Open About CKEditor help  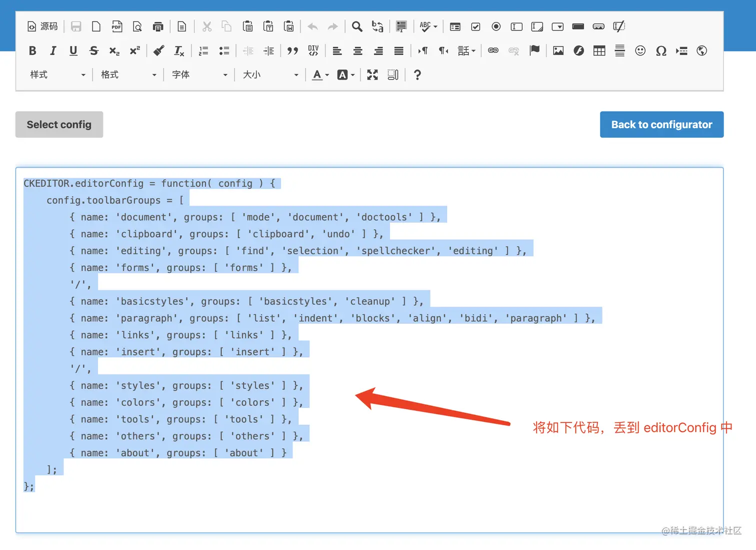[x=417, y=75]
